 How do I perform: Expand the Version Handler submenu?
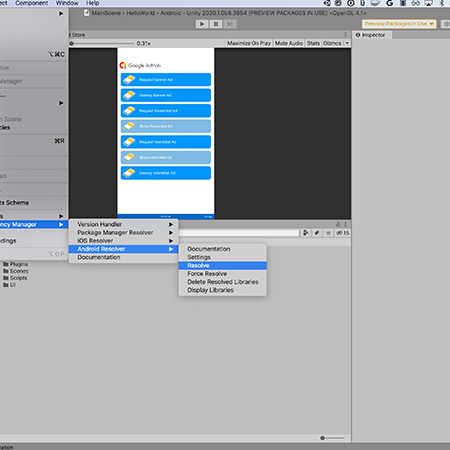point(123,224)
